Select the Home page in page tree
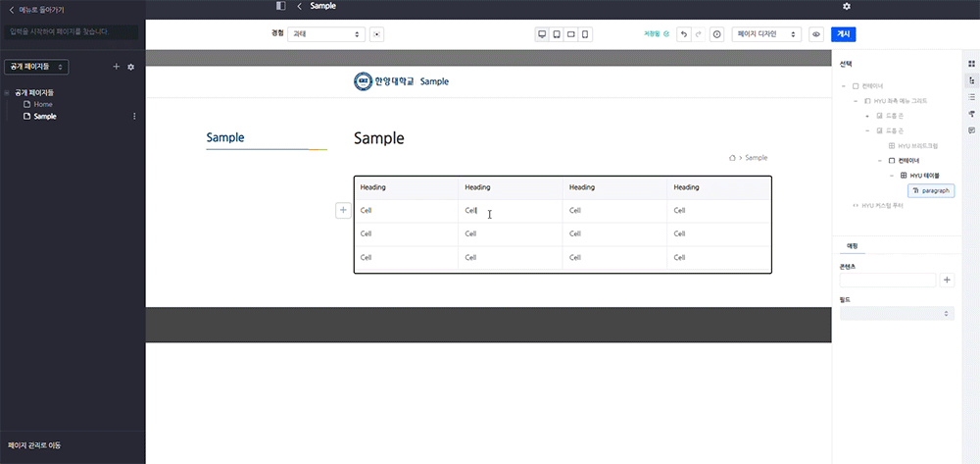 (43, 104)
